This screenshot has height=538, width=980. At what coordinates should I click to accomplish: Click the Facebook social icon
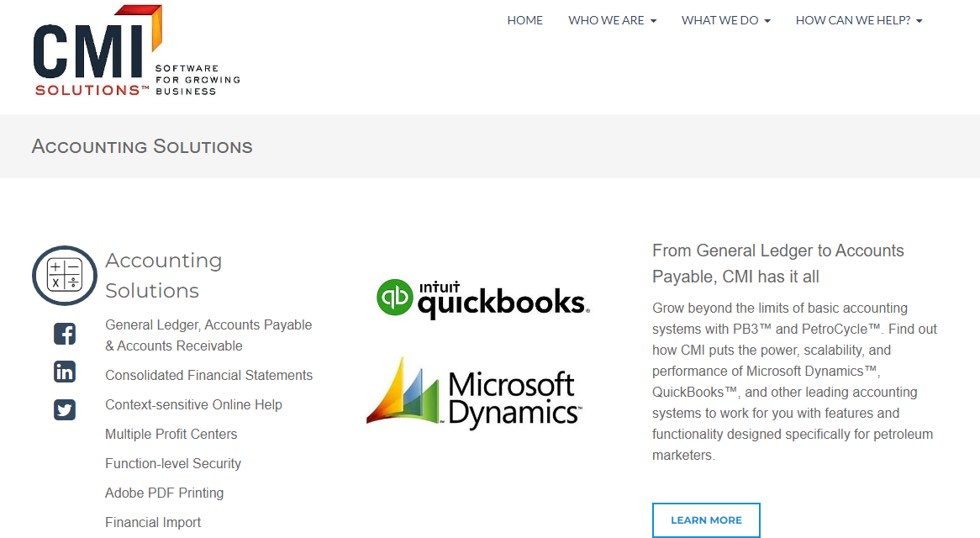65,334
